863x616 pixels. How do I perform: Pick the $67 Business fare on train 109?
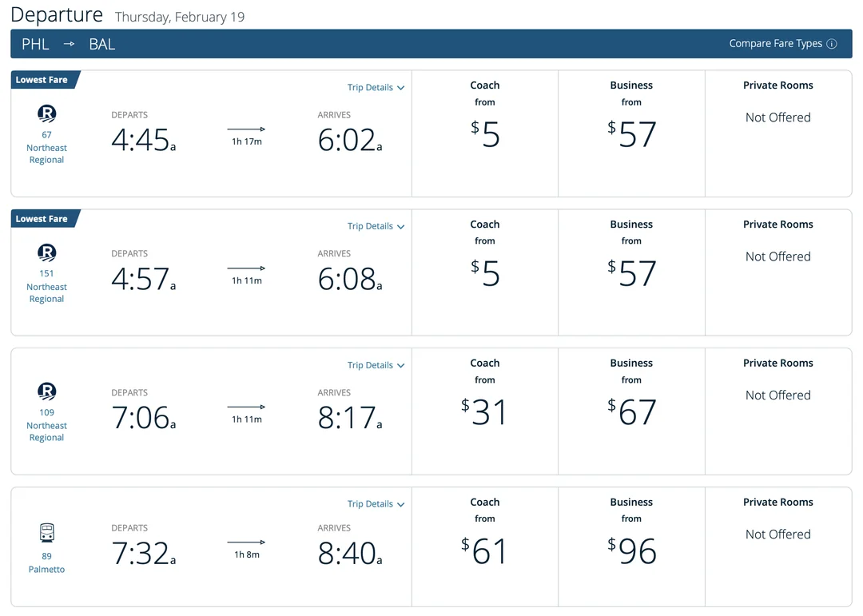(631, 411)
